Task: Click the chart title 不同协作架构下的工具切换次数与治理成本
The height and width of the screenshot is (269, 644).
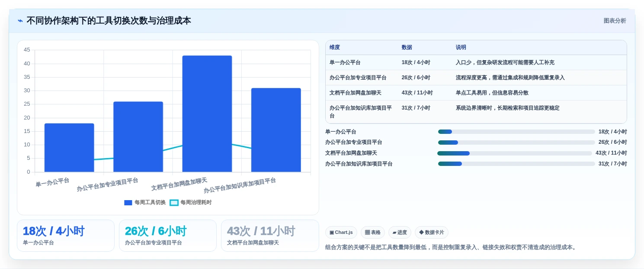Action: tap(109, 21)
